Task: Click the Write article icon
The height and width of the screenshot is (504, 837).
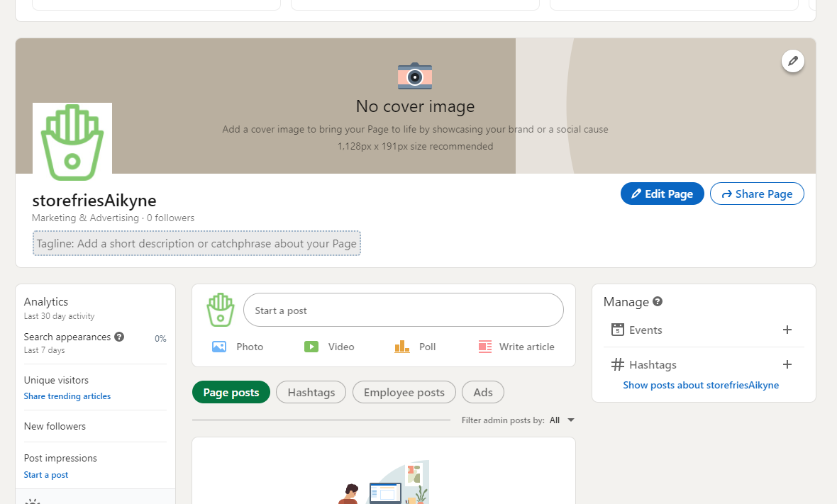Action: point(485,347)
